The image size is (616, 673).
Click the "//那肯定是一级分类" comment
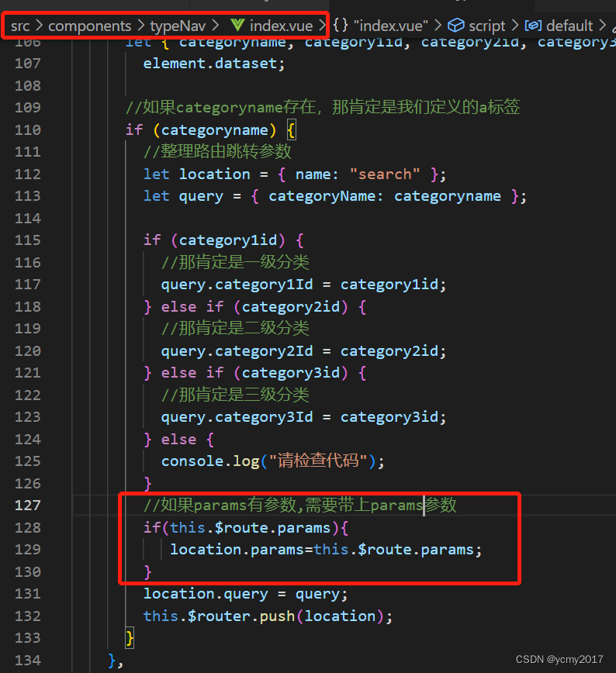click(235, 262)
